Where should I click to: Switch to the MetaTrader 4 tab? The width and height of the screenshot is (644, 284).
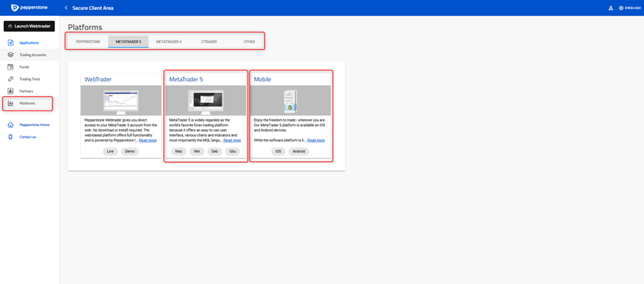(x=168, y=42)
